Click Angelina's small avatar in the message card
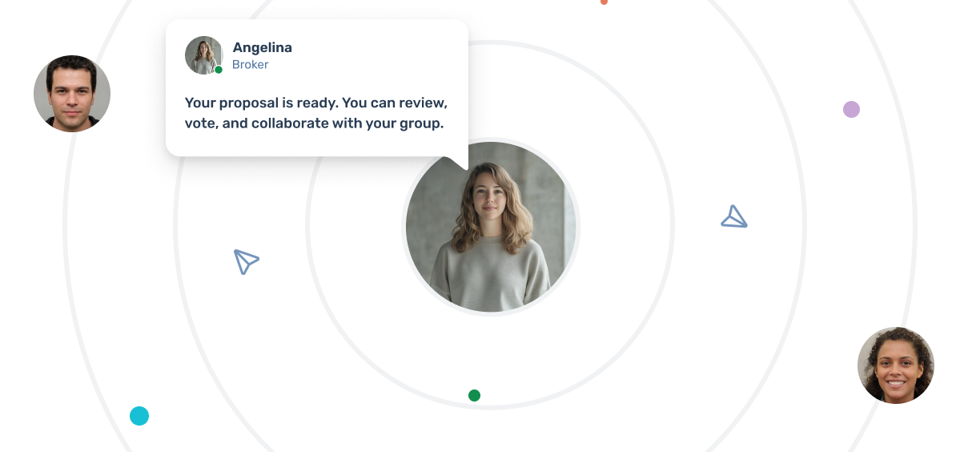The height and width of the screenshot is (452, 980). [204, 55]
